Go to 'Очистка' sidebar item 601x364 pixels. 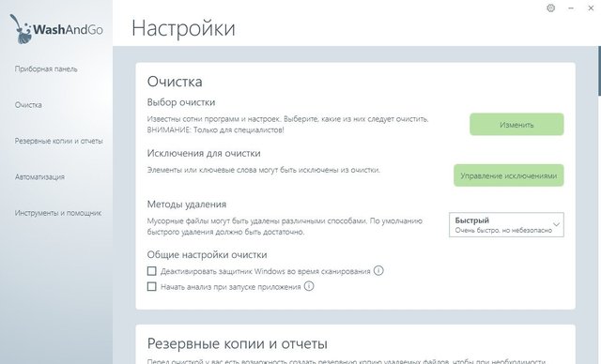coord(28,105)
